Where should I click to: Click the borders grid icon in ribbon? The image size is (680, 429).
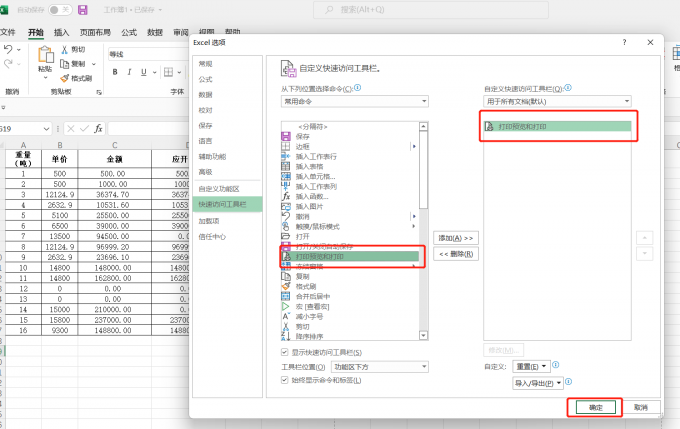coord(168,72)
